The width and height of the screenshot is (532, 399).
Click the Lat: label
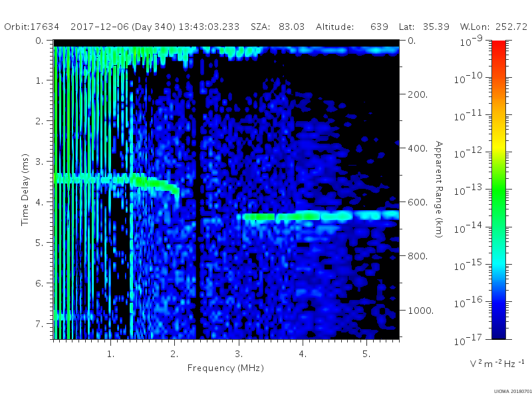(407, 27)
